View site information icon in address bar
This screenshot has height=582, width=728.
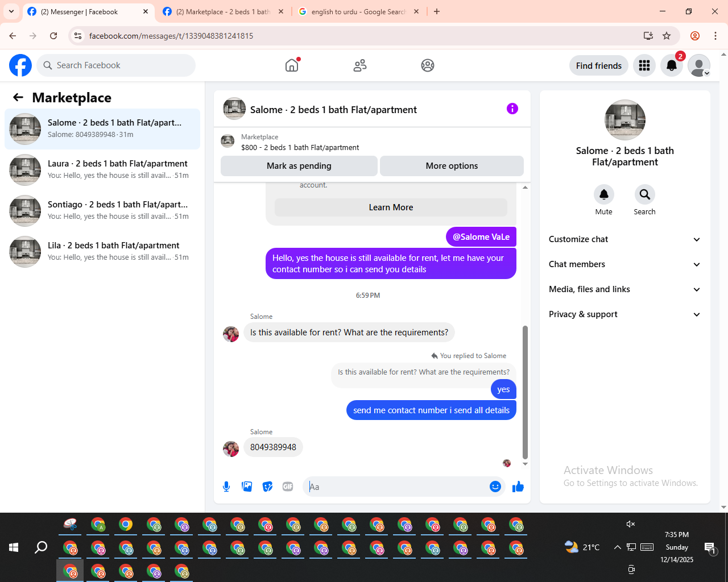click(x=78, y=36)
